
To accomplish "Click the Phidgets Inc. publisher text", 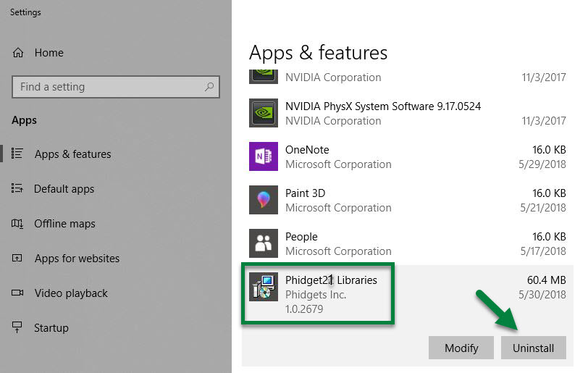I will (x=316, y=295).
